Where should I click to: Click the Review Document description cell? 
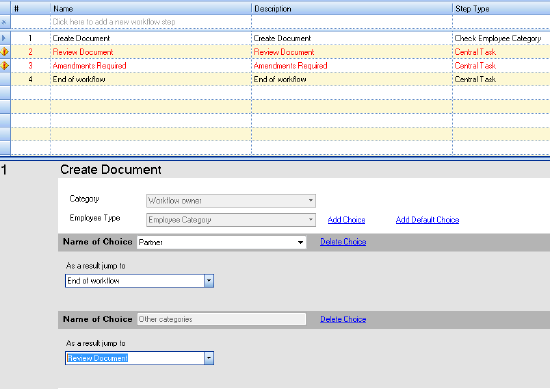coord(352,52)
